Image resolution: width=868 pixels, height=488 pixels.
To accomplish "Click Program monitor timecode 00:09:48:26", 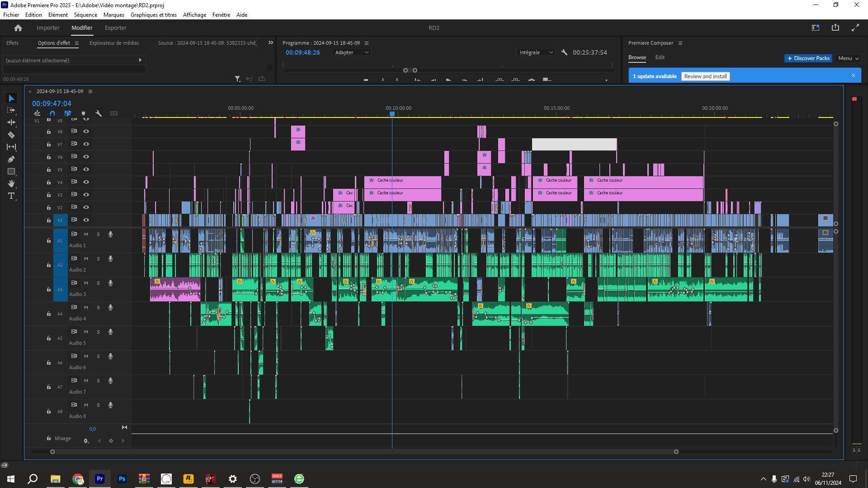I will (302, 52).
